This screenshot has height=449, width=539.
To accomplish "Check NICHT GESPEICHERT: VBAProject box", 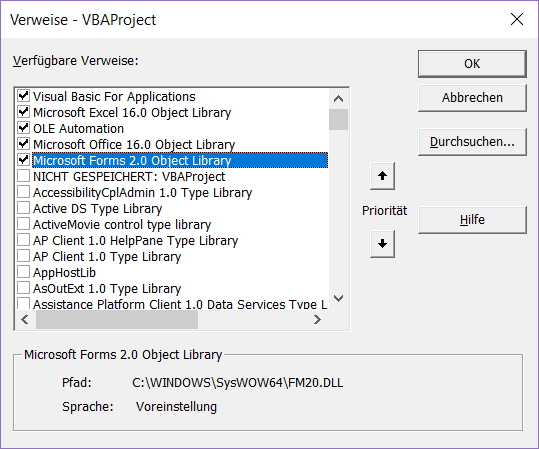I will 23,176.
